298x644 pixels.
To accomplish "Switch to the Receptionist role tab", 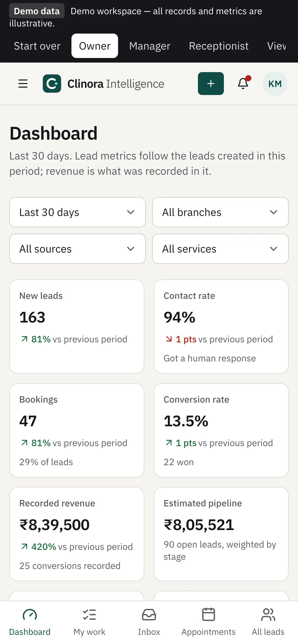I will (x=219, y=46).
